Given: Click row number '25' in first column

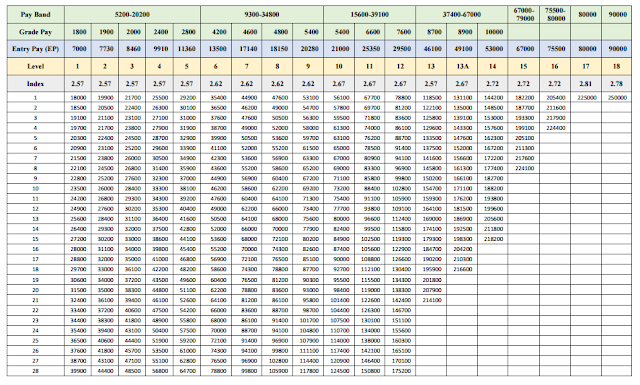Looking at the screenshot, I should 36,340.
